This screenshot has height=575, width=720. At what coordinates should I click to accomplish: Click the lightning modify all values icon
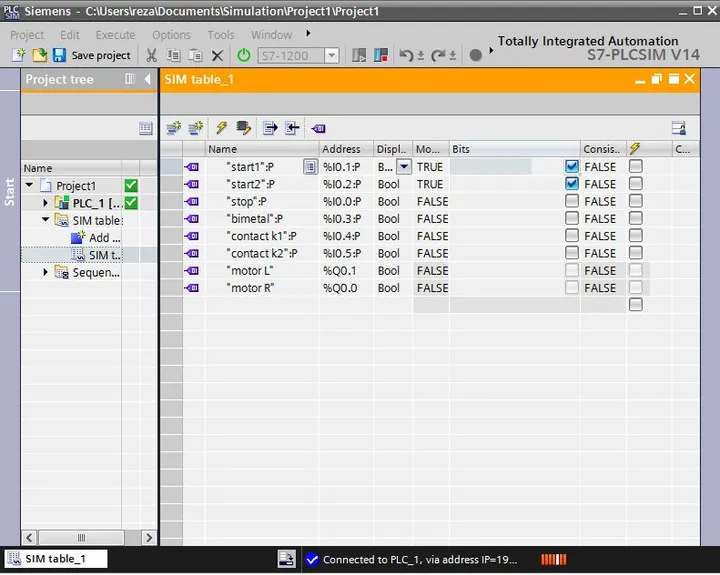221,128
